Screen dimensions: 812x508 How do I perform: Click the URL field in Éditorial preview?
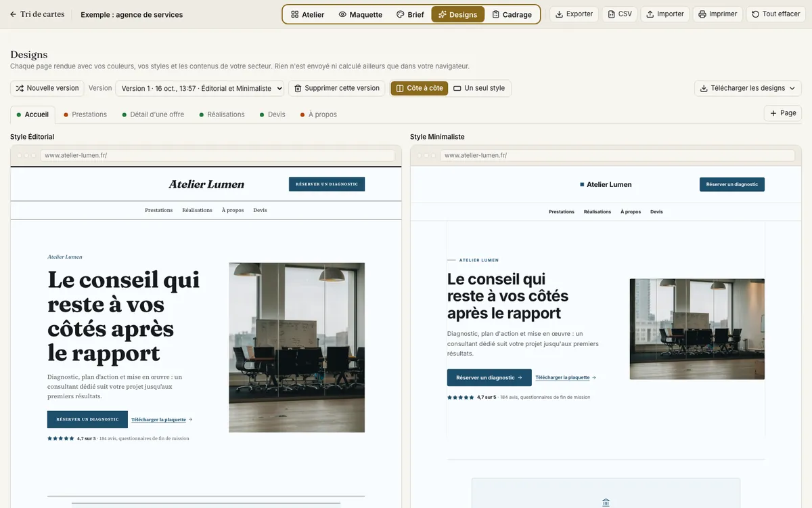(x=217, y=155)
